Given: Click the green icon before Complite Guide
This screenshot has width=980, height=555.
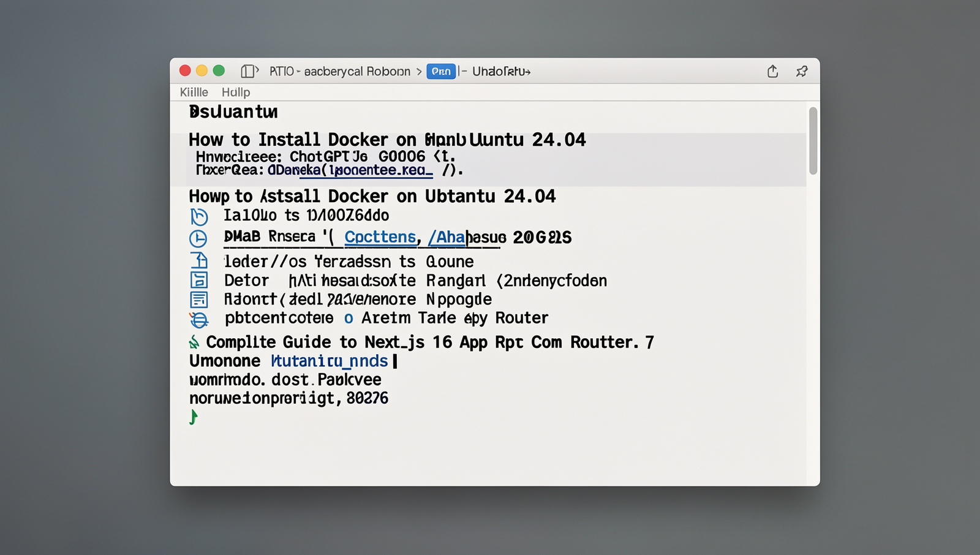Looking at the screenshot, I should pyautogui.click(x=194, y=342).
